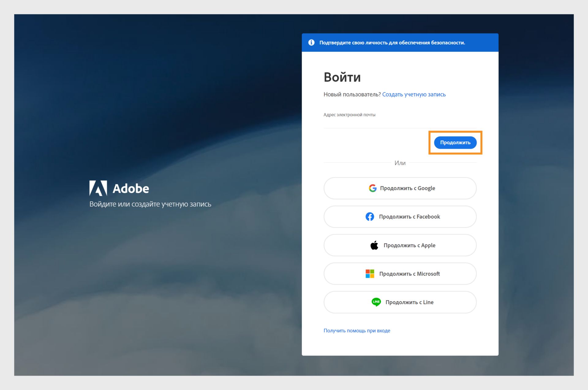This screenshot has width=588, height=390.
Task: Click the Apple logo icon
Action: [x=374, y=245]
